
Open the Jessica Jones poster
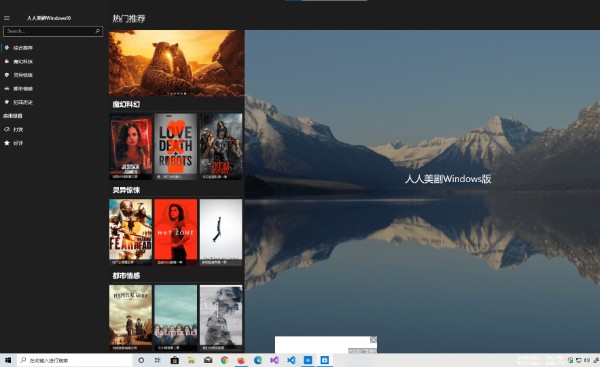130,146
